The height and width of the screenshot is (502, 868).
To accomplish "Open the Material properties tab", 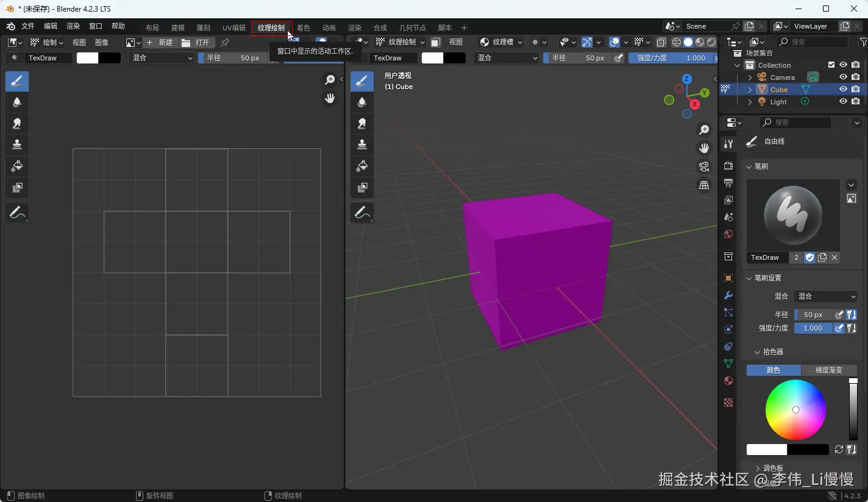I will coord(728,381).
